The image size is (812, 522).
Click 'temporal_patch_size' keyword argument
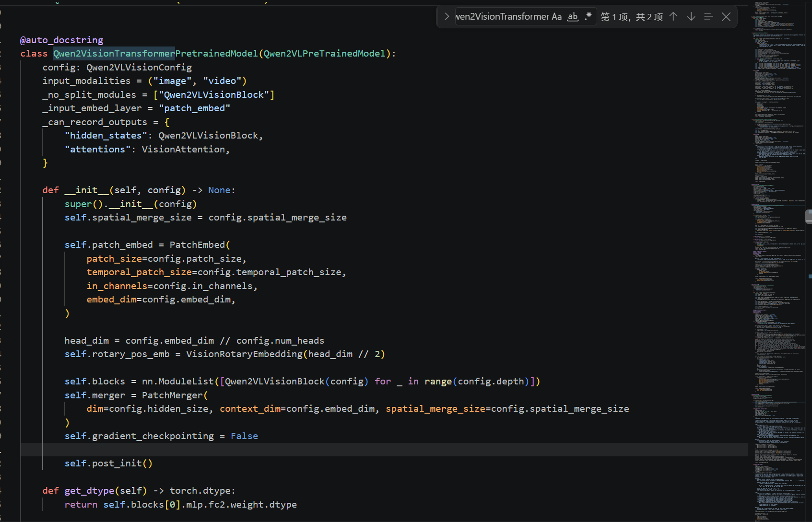point(139,272)
